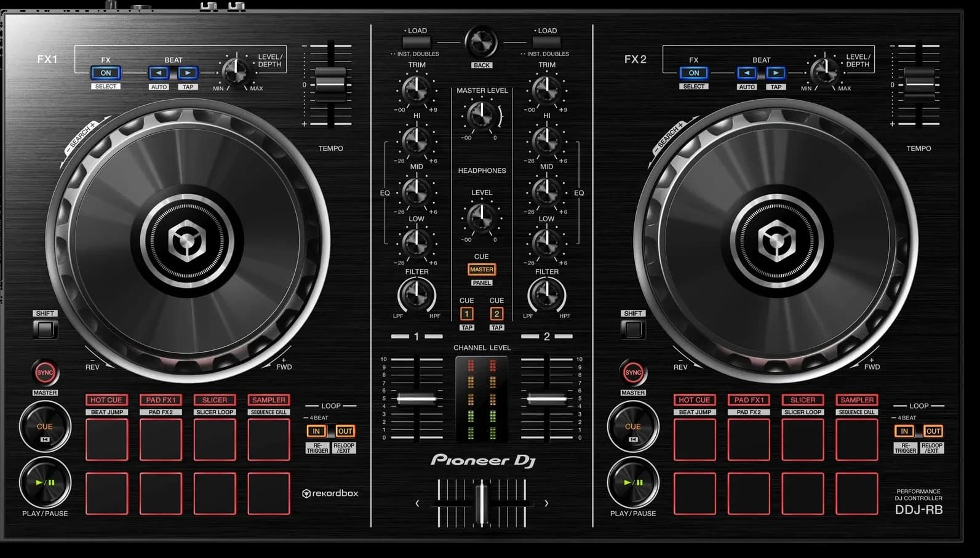Click the right deck CUE button

tap(633, 427)
